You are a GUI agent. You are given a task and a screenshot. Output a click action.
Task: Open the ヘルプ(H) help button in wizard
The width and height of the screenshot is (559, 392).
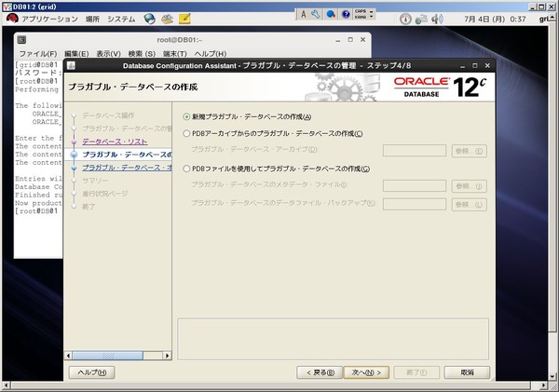(x=91, y=372)
